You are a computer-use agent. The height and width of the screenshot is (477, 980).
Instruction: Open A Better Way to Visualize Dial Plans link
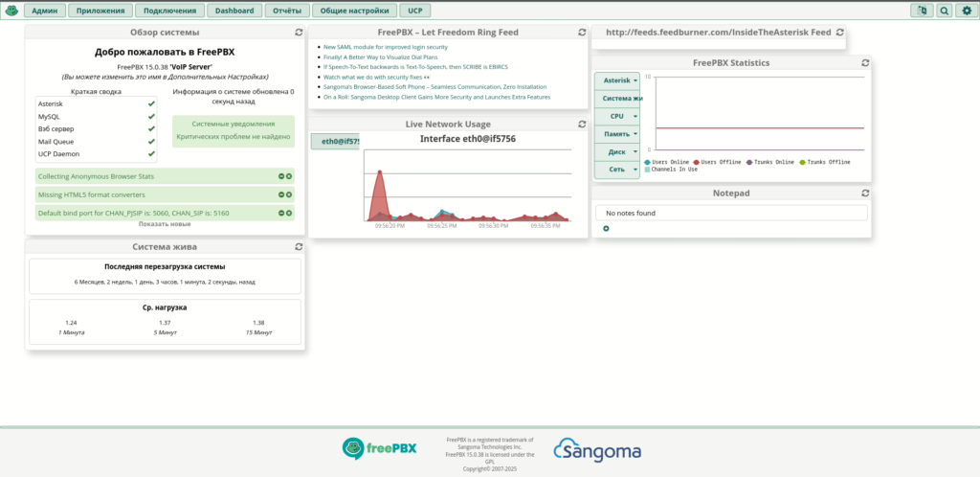[380, 57]
